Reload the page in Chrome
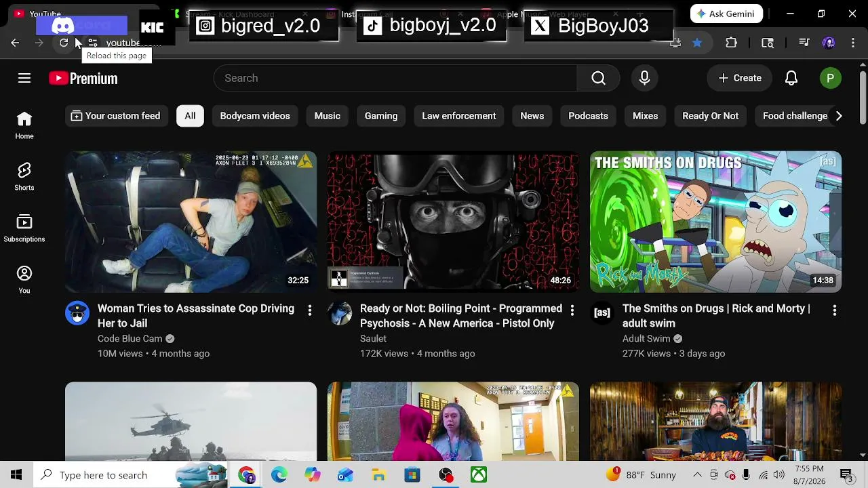The image size is (868, 488). (64, 43)
